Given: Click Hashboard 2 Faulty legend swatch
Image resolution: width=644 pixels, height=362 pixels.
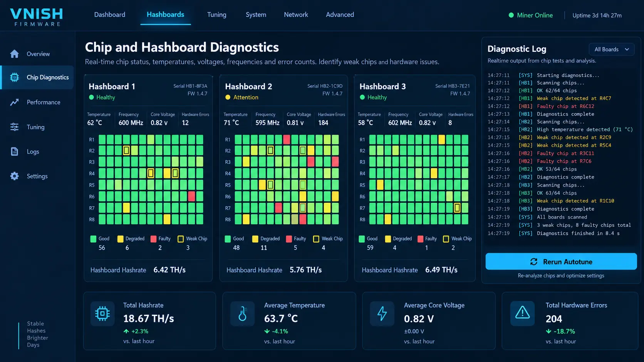Looking at the screenshot, I should tap(289, 239).
